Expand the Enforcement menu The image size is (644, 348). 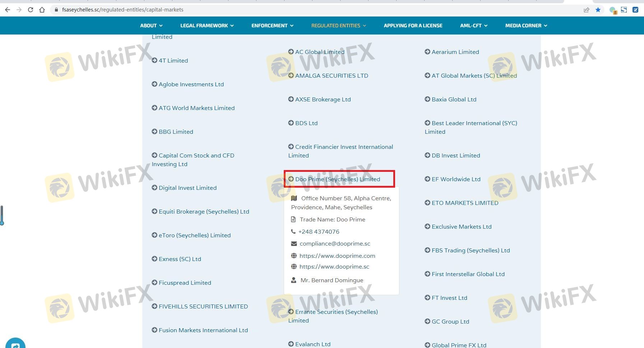click(x=272, y=26)
